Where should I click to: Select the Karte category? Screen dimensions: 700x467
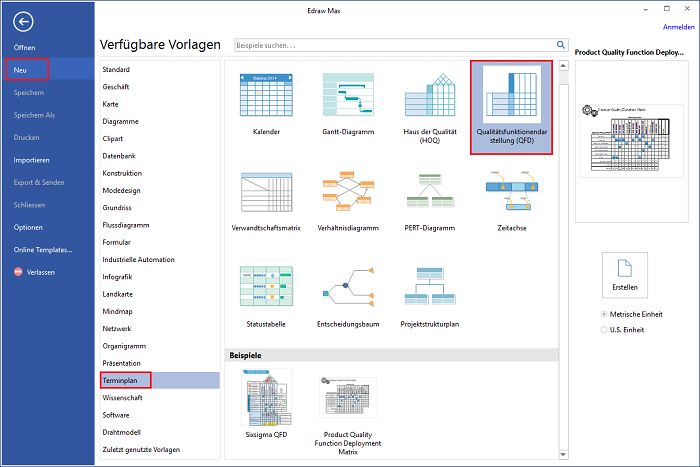(110, 104)
